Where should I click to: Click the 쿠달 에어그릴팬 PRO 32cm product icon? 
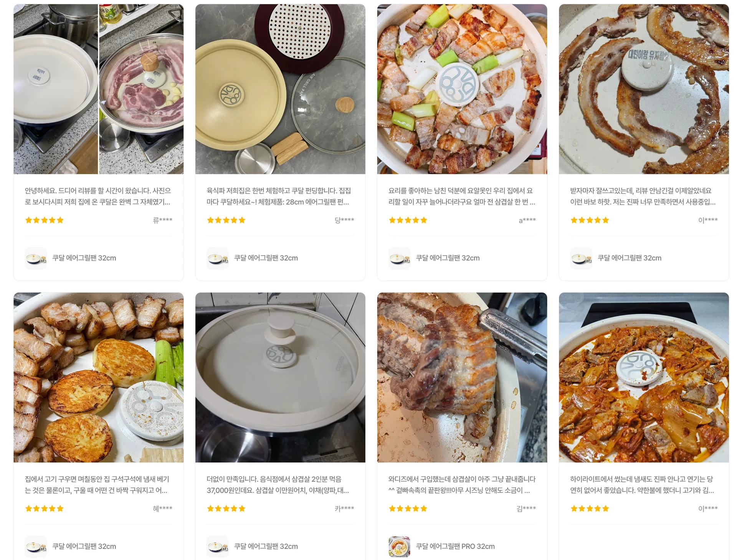(x=399, y=546)
